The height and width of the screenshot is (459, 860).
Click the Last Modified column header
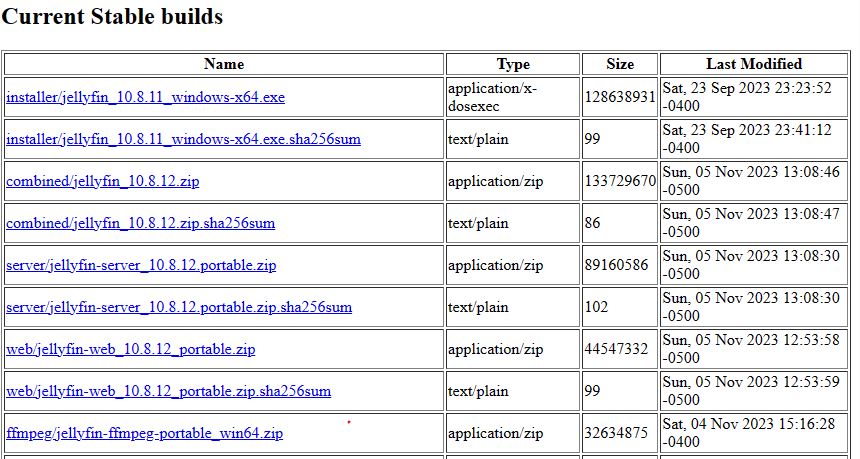click(754, 64)
